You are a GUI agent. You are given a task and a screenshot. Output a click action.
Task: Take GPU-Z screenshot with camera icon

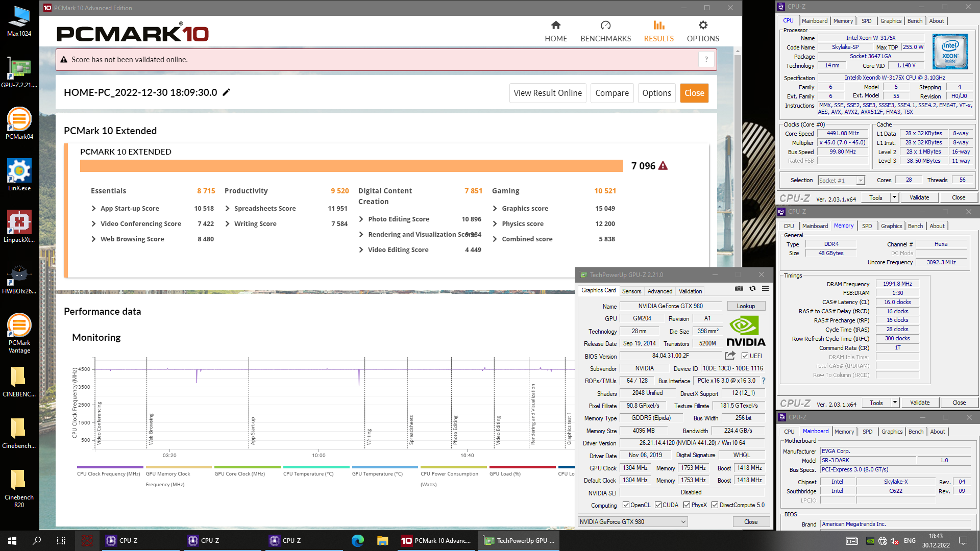click(x=739, y=289)
